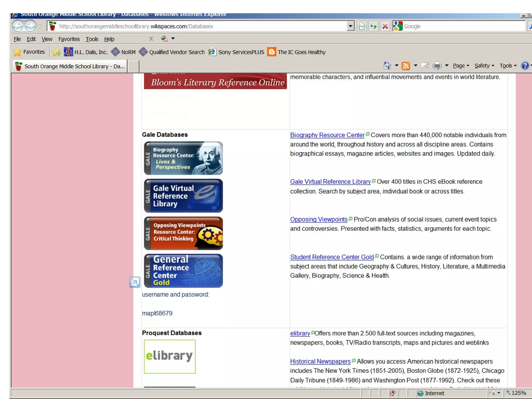Click the Add to Favorites Bar icon

pos(56,52)
